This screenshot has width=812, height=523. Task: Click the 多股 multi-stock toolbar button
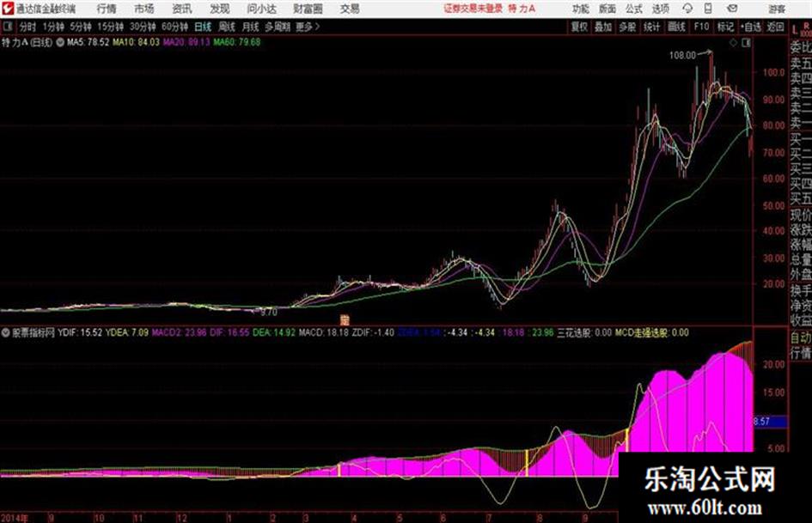(627, 27)
